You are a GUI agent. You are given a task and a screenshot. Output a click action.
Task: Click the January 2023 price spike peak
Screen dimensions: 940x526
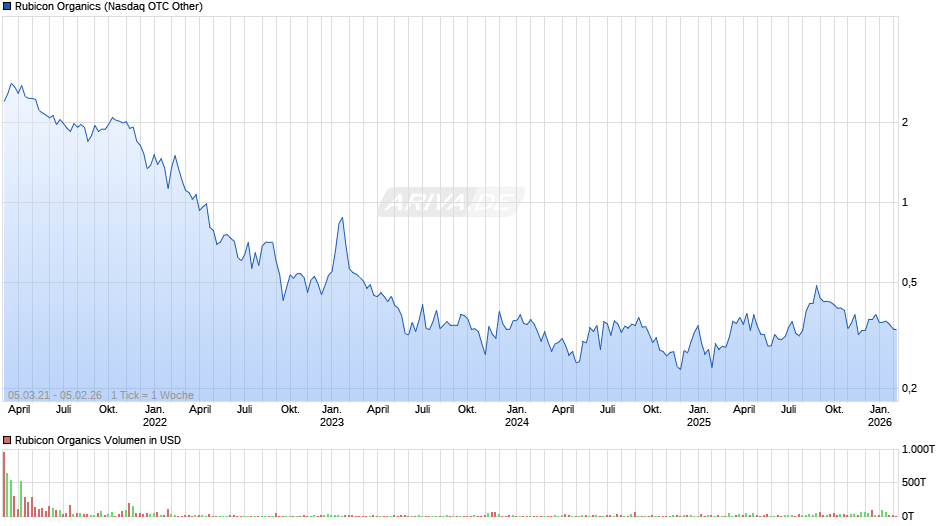click(342, 218)
